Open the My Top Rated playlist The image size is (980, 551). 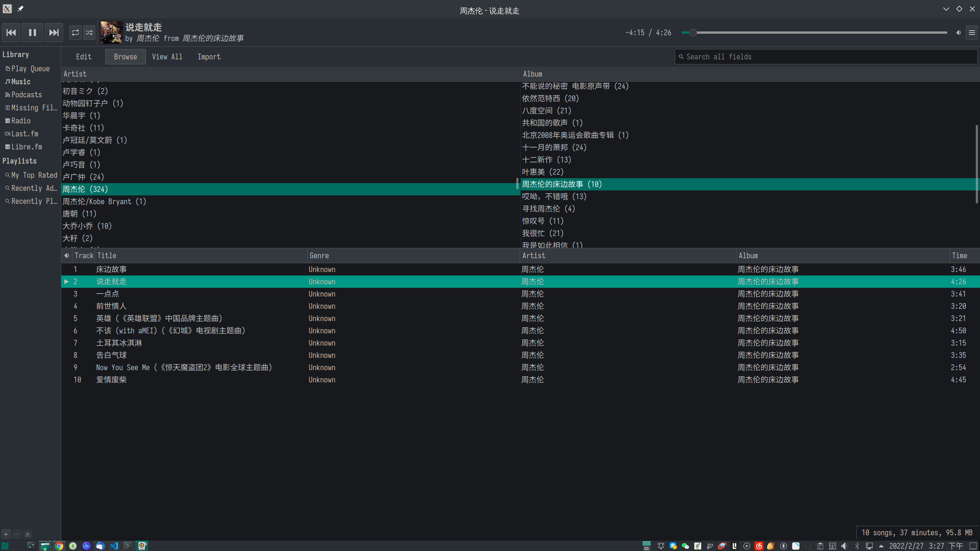[34, 175]
